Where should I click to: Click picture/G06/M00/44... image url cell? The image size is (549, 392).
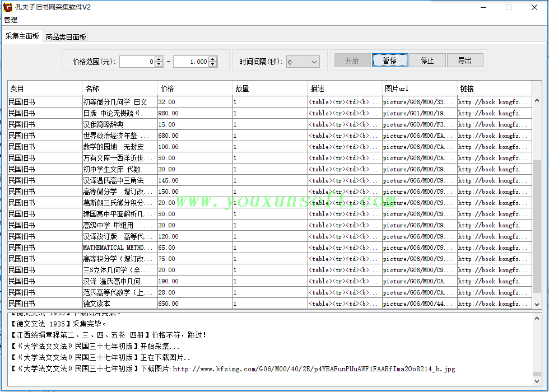[x=420, y=304]
